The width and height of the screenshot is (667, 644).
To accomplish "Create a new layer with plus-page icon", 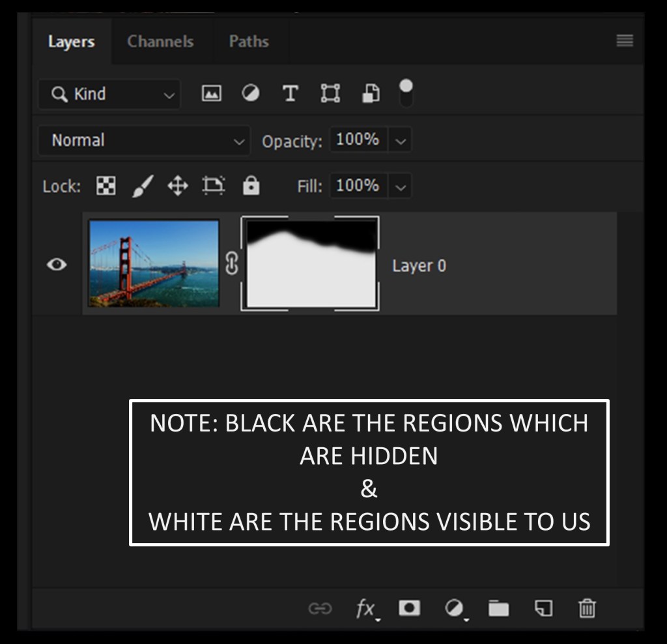I will coord(543,608).
